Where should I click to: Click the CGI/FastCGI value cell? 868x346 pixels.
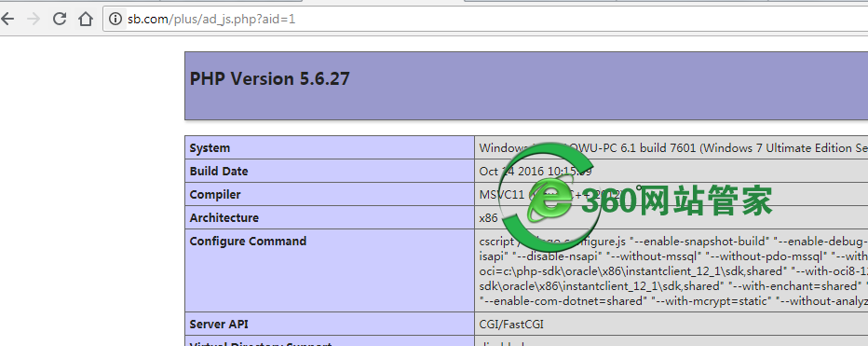511,325
